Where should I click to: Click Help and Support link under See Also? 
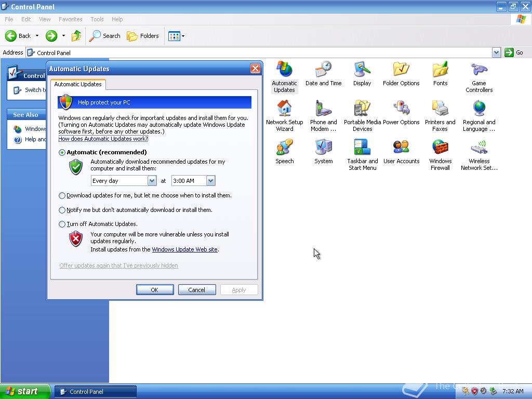tap(30, 139)
